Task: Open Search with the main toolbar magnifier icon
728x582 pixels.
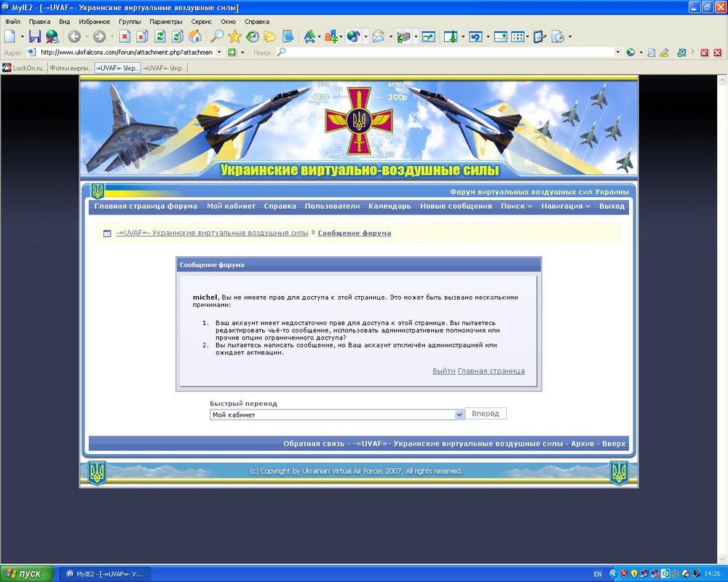Action: (217, 36)
